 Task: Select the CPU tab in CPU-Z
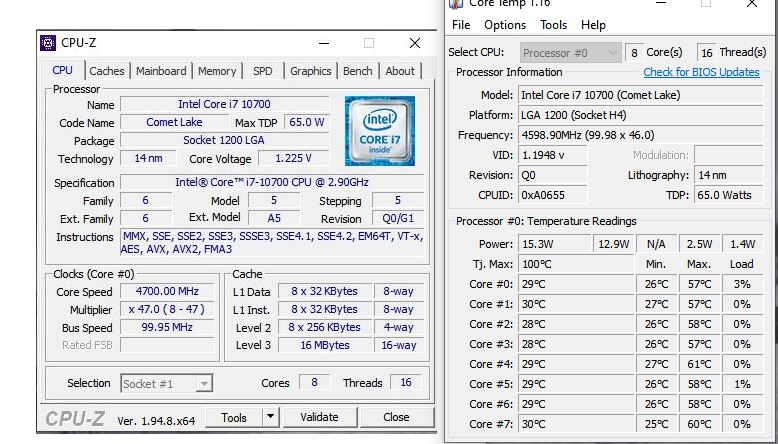(x=63, y=70)
